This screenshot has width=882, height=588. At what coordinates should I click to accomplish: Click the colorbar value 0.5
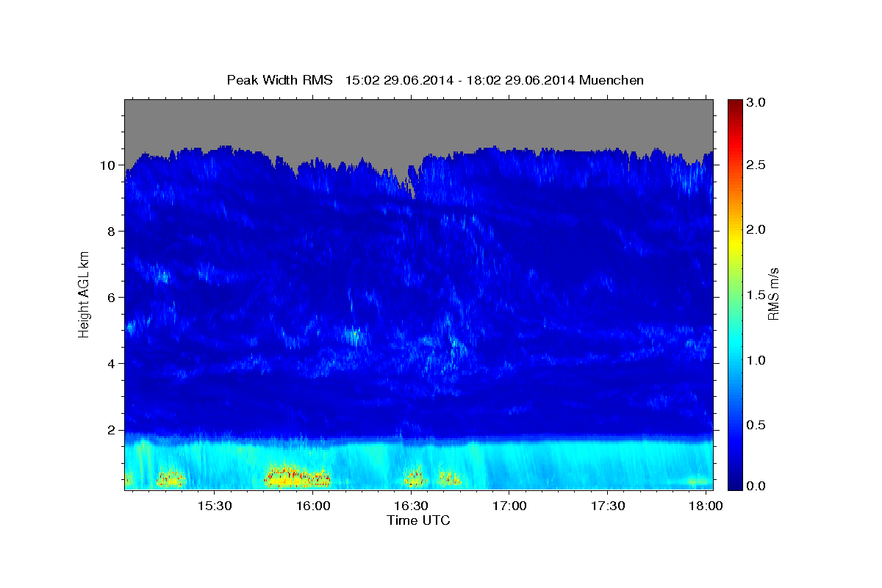click(756, 425)
